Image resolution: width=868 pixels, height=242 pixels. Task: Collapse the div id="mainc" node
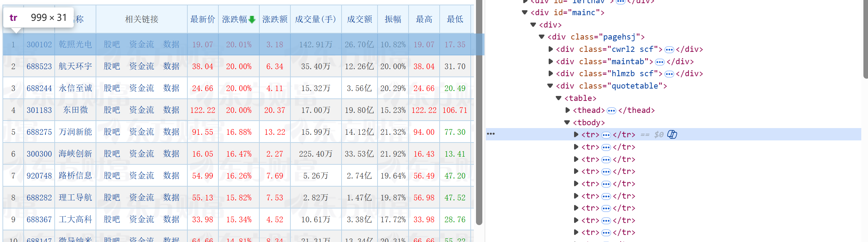[x=525, y=12]
